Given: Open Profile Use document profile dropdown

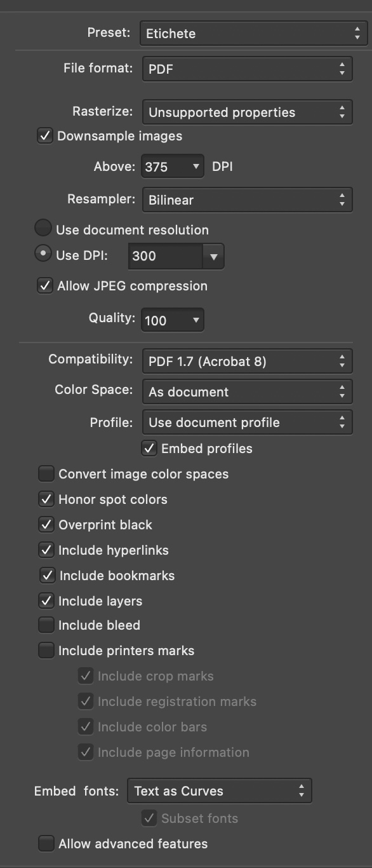Looking at the screenshot, I should click(247, 423).
